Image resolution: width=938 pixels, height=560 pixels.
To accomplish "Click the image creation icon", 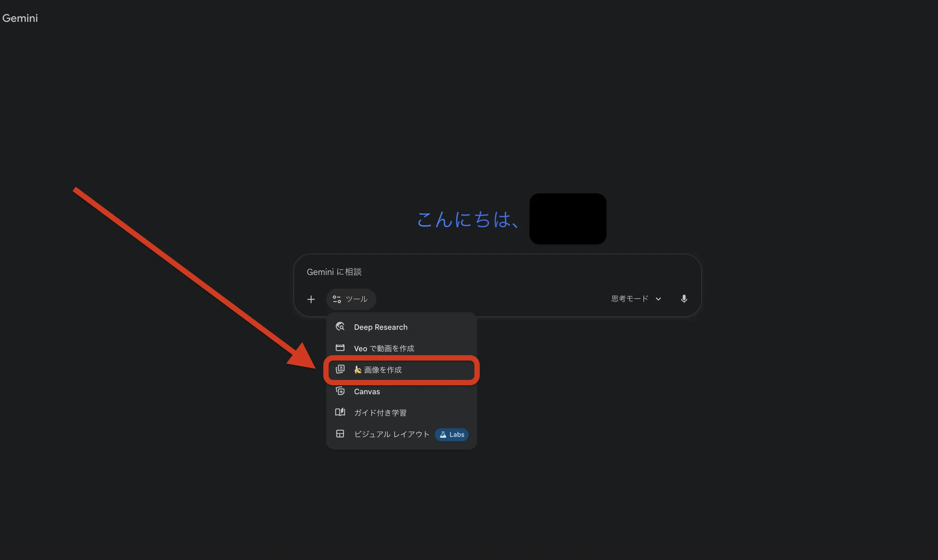I will (x=340, y=369).
